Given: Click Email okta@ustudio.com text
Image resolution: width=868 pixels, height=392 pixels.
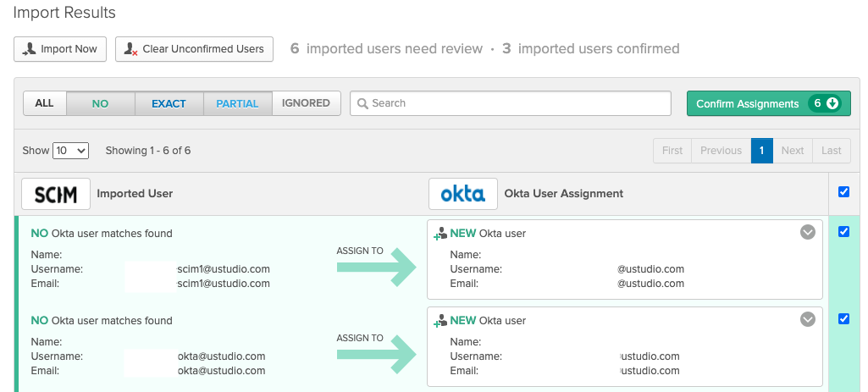Looking at the screenshot, I should tap(221, 370).
